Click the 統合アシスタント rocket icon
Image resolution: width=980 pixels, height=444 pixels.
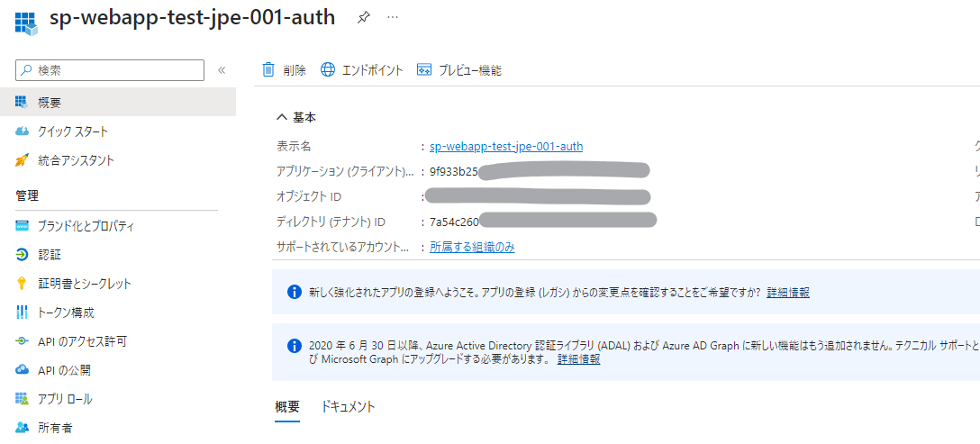(x=22, y=160)
